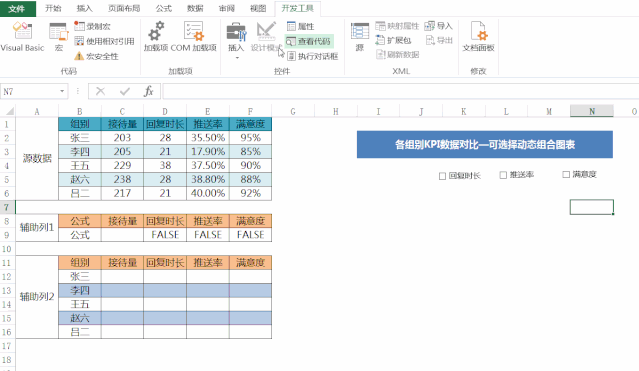This screenshot has width=639, height=371.
Task: Open Insert Function fx dialog
Action: click(x=149, y=91)
